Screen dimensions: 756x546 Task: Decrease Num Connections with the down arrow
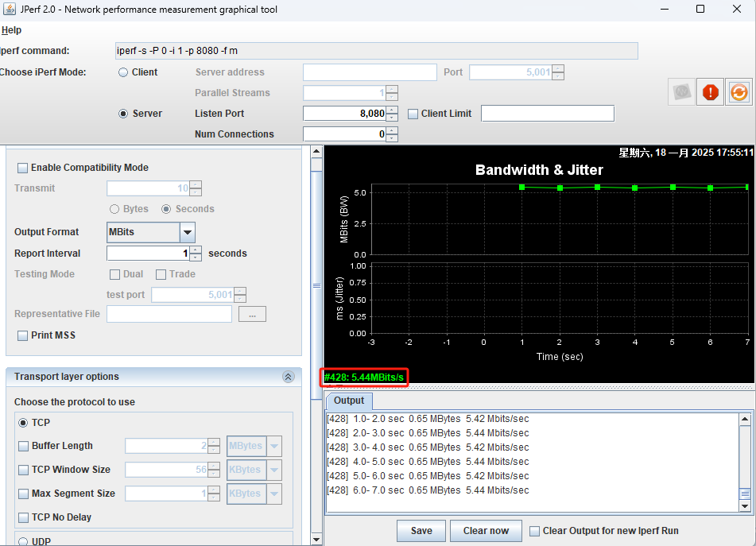392,138
